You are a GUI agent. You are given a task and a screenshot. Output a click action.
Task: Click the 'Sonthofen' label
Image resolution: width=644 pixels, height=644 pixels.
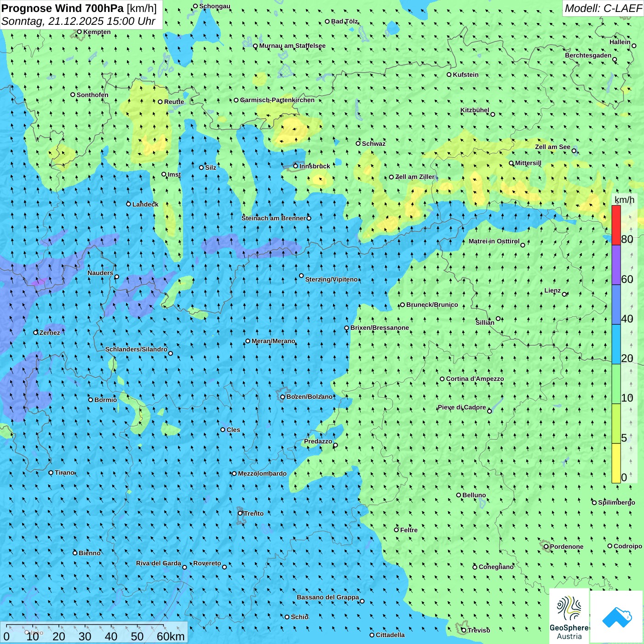point(92,95)
